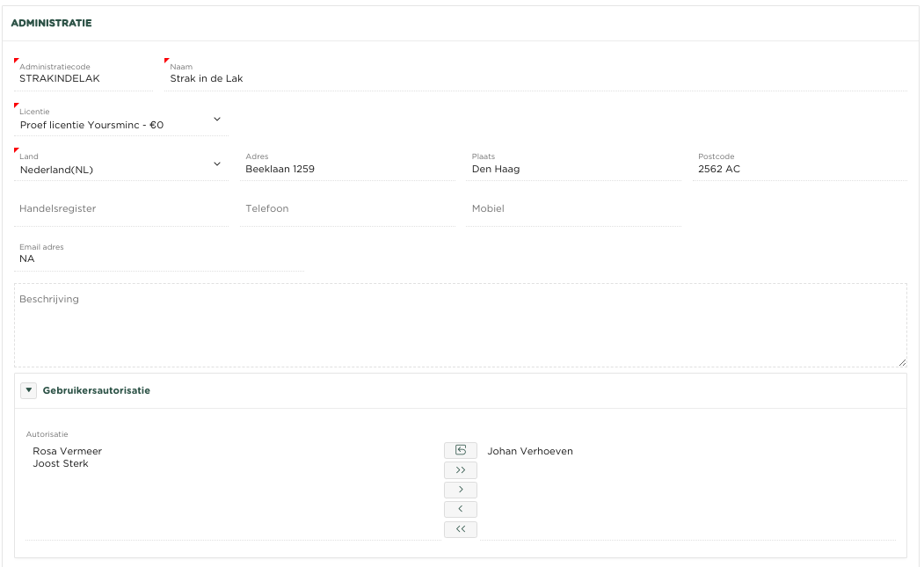Image resolution: width=924 pixels, height=567 pixels.
Task: Select Rosa Vermeer in the authorization list
Action: [x=68, y=452]
